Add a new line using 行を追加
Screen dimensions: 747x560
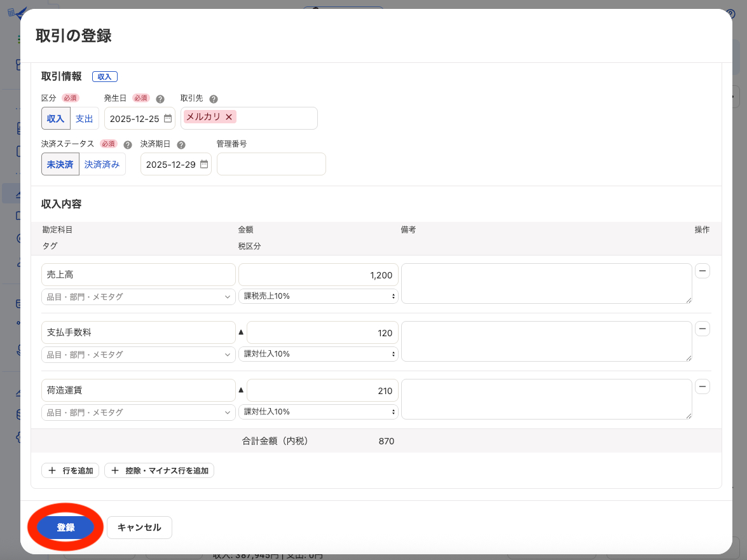pyautogui.click(x=70, y=470)
